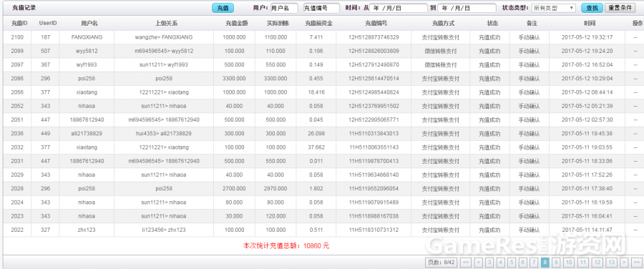Click 手动确认 remark in row 2036
The width and height of the screenshot is (644, 269).
pos(529,134)
